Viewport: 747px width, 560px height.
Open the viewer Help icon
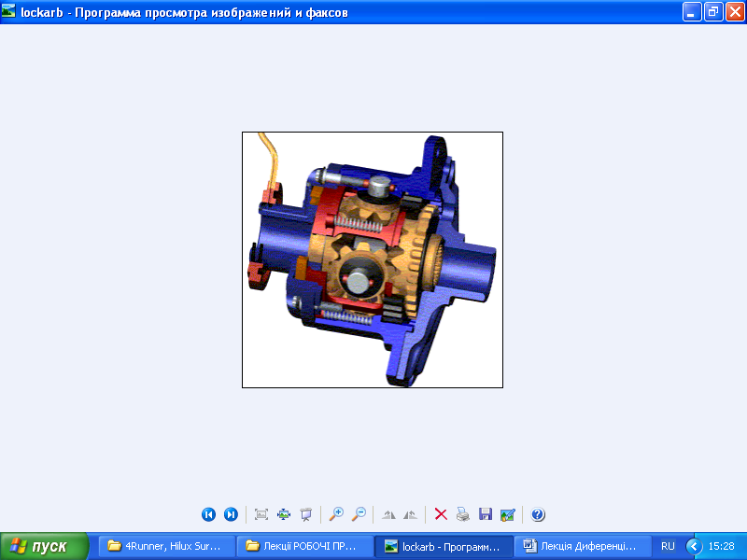pos(538,514)
